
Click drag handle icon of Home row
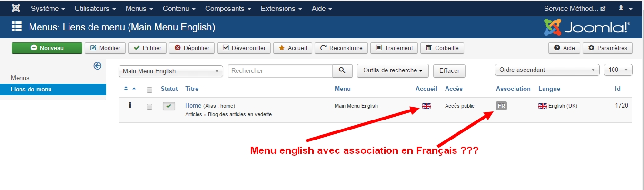pyautogui.click(x=130, y=105)
